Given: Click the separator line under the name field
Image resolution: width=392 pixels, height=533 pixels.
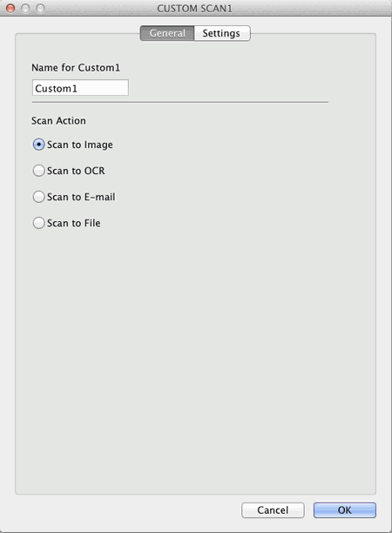Looking at the screenshot, I should coord(180,102).
